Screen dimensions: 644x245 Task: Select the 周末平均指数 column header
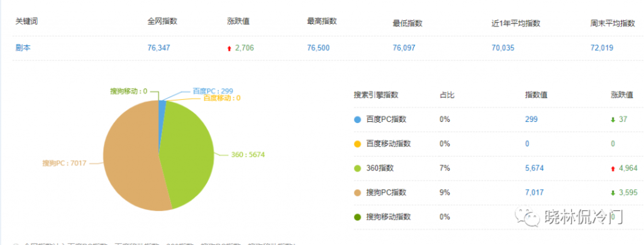[x=613, y=23]
